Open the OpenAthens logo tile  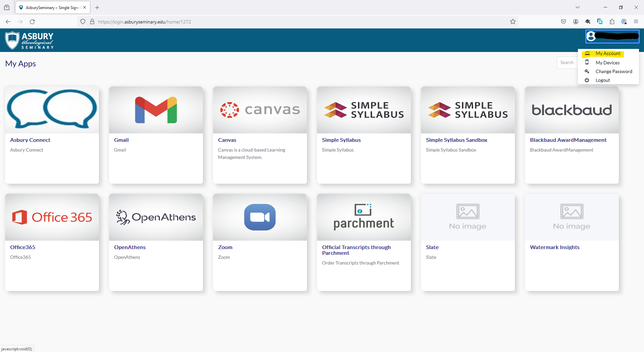(156, 217)
